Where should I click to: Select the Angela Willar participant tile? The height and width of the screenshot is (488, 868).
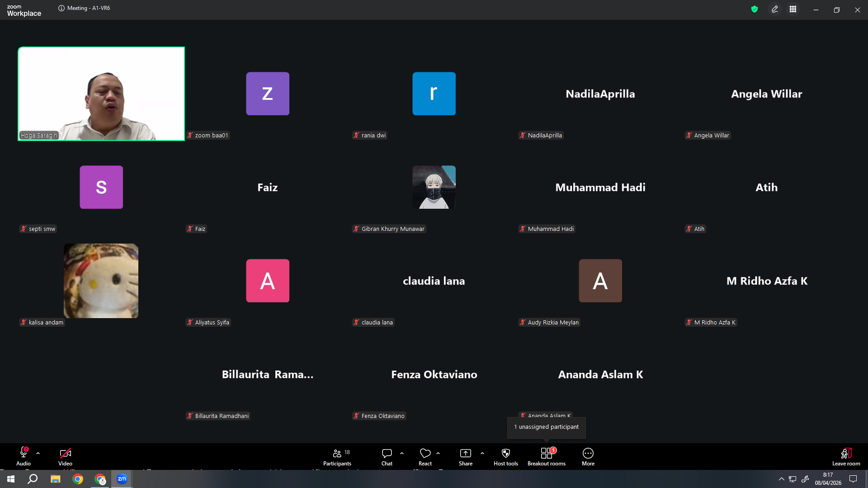click(767, 94)
